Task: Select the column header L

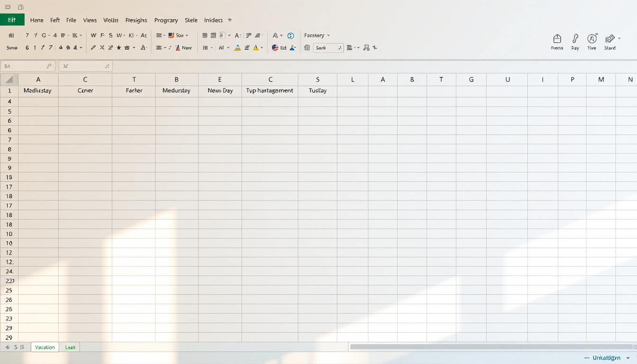Action: pos(353,80)
